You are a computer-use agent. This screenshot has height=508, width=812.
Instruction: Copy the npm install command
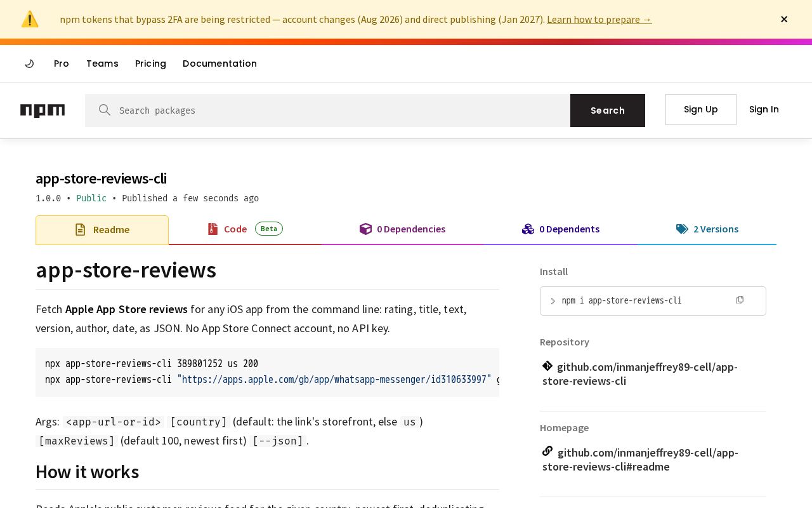(x=740, y=300)
